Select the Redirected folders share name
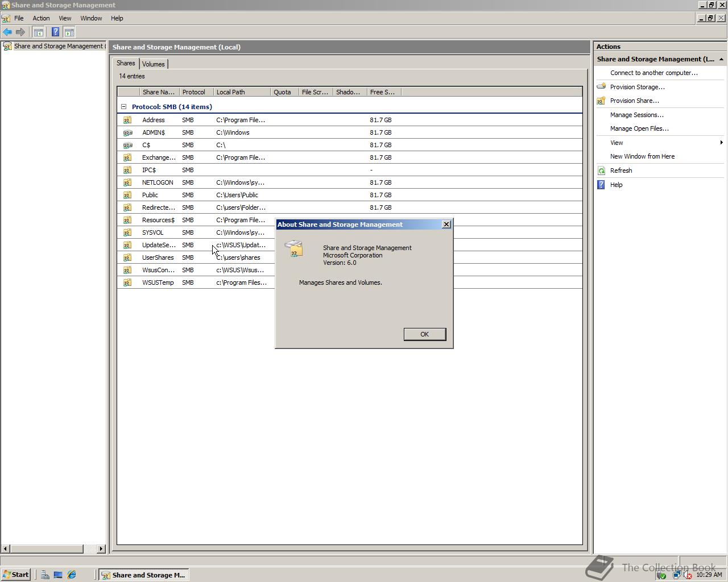This screenshot has width=728, height=582. point(159,207)
